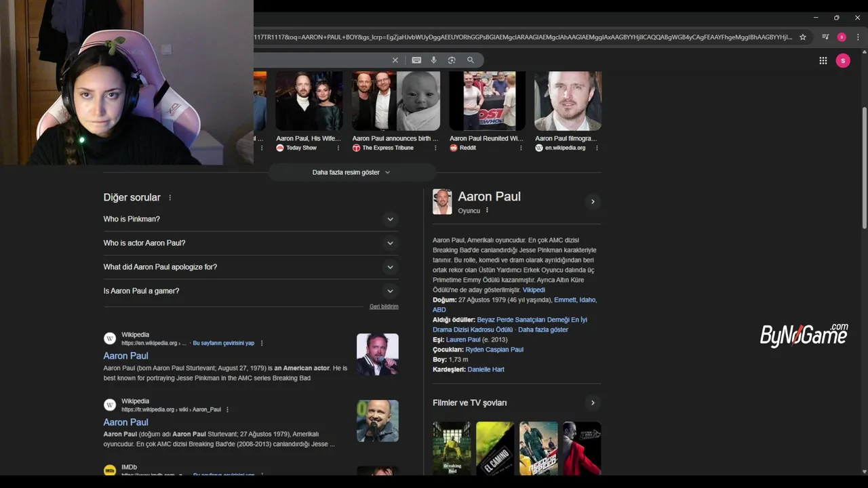Viewport: 868px width, 488px height.
Task: Click the vertical page scrollbar thumb
Action: coord(864,168)
